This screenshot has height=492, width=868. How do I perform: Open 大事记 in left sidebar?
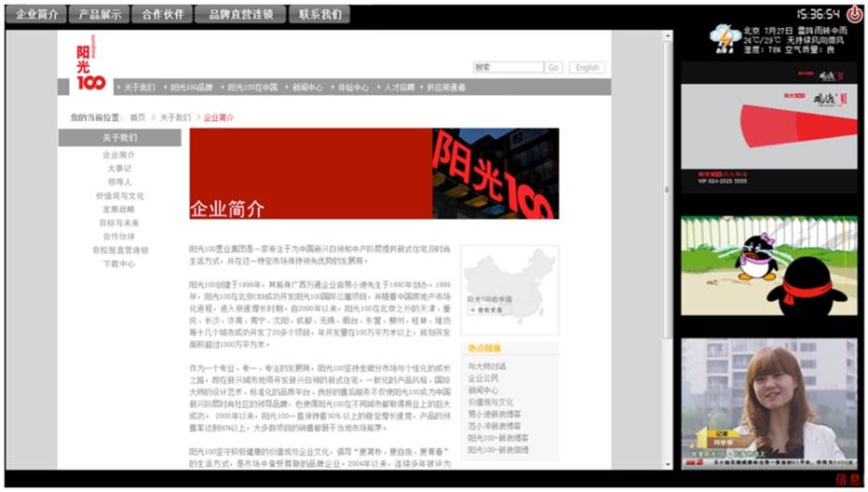[119, 169]
